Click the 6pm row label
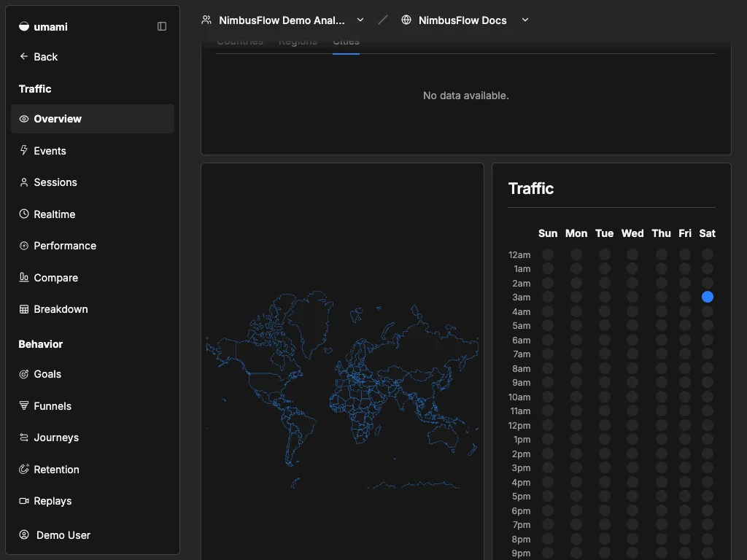This screenshot has width=747, height=560. click(x=521, y=510)
